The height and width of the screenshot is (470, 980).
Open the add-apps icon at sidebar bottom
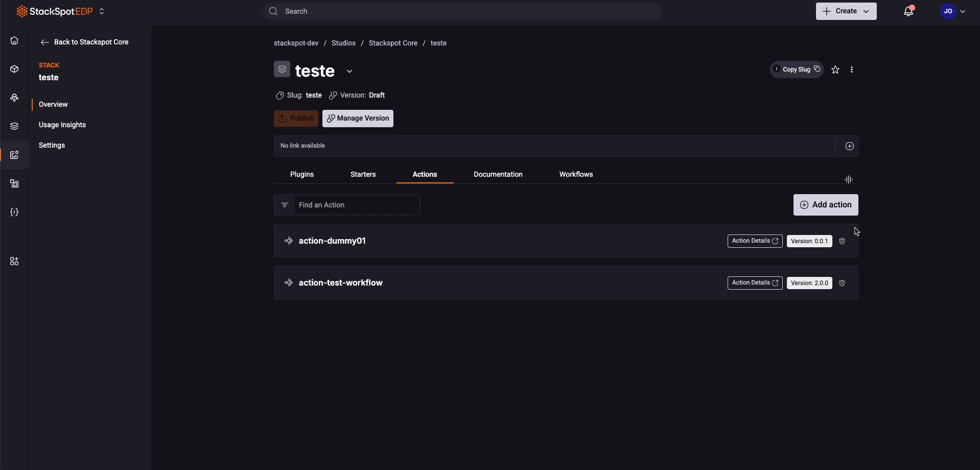[14, 261]
